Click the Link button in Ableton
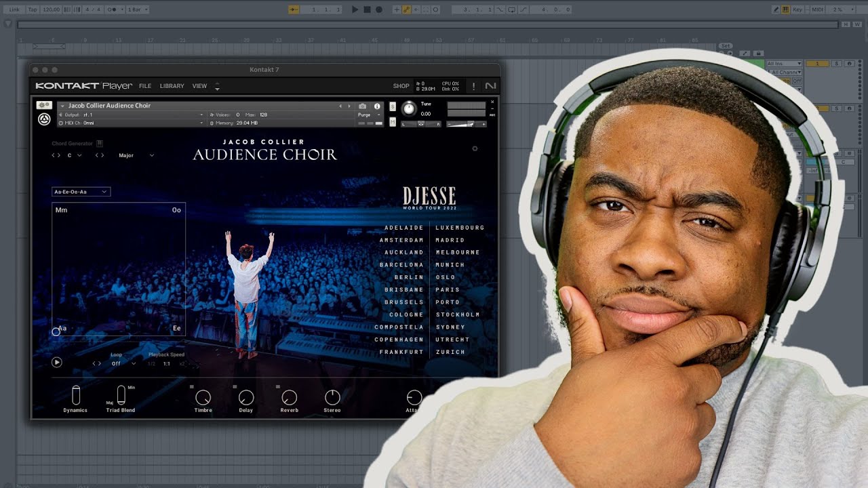Image resolution: width=868 pixels, height=488 pixels. [14, 9]
